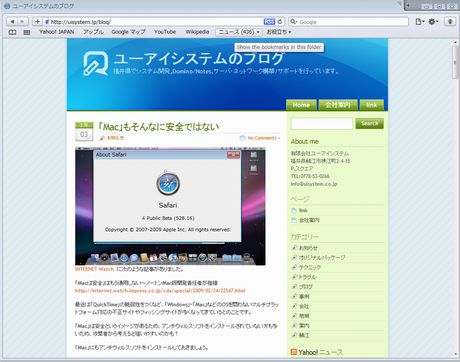Click the scrollbar down arrow
Viewport: 460px width, 362px height.
pyautogui.click(x=455, y=354)
